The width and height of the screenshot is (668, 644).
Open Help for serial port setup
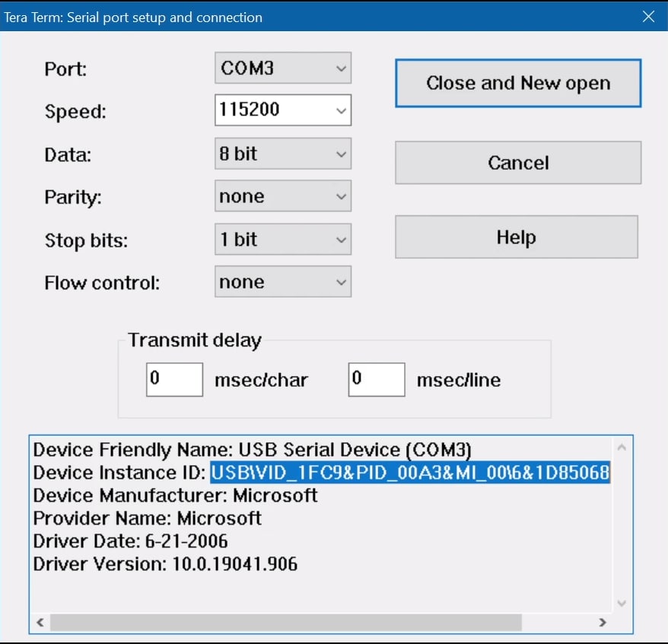pos(516,238)
